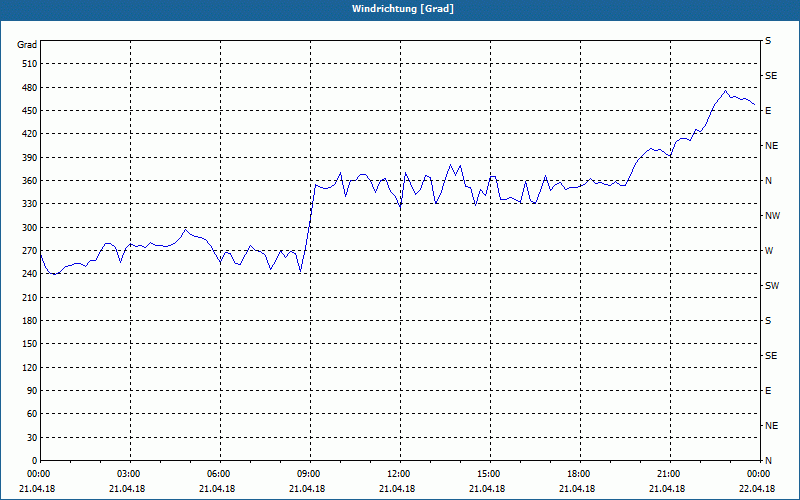
Task: Pick the '270' degree axis label
Action: pos(30,251)
